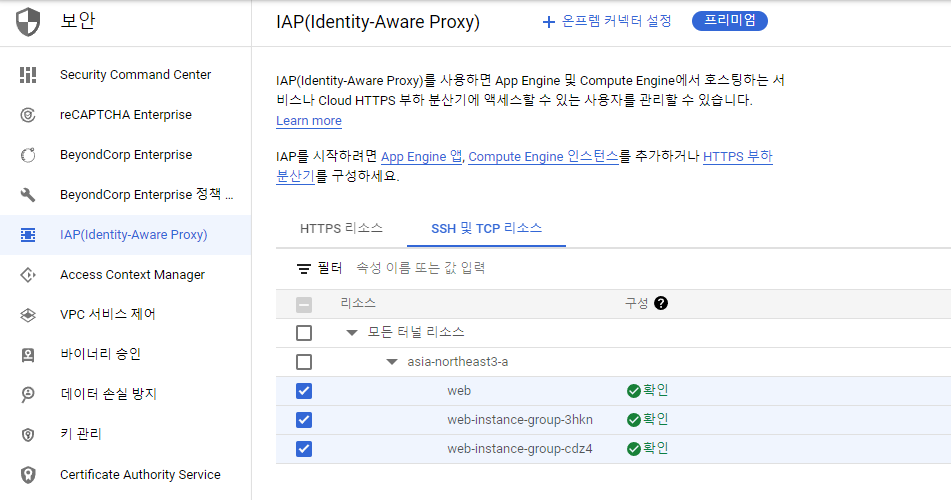
Task: Click the green check icon in web row
Action: pos(634,391)
